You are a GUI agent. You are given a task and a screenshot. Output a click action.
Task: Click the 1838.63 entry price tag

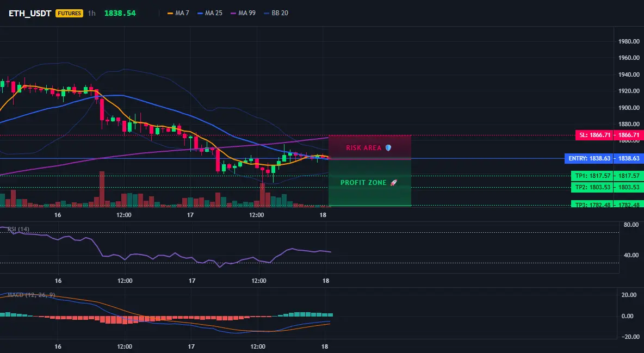(x=629, y=158)
